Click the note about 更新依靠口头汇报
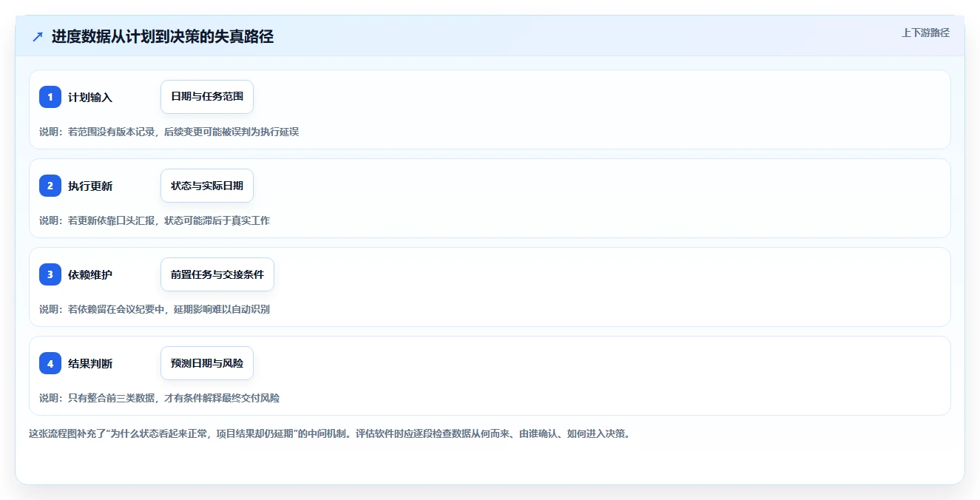980x500 pixels. click(155, 220)
